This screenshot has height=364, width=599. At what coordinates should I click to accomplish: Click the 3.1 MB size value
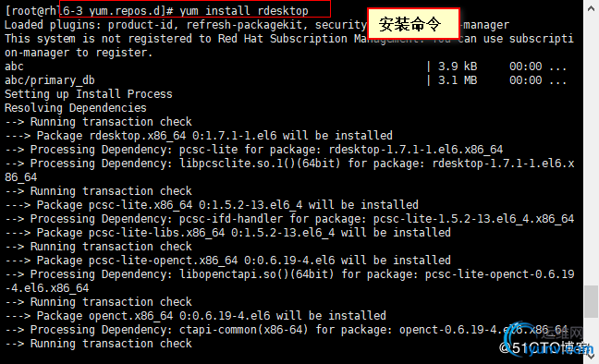click(458, 80)
